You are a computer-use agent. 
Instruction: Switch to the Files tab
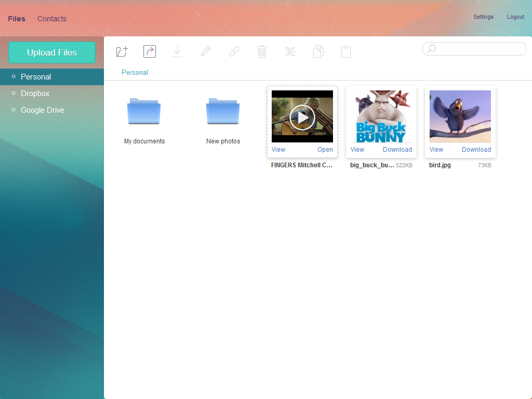coord(17,19)
